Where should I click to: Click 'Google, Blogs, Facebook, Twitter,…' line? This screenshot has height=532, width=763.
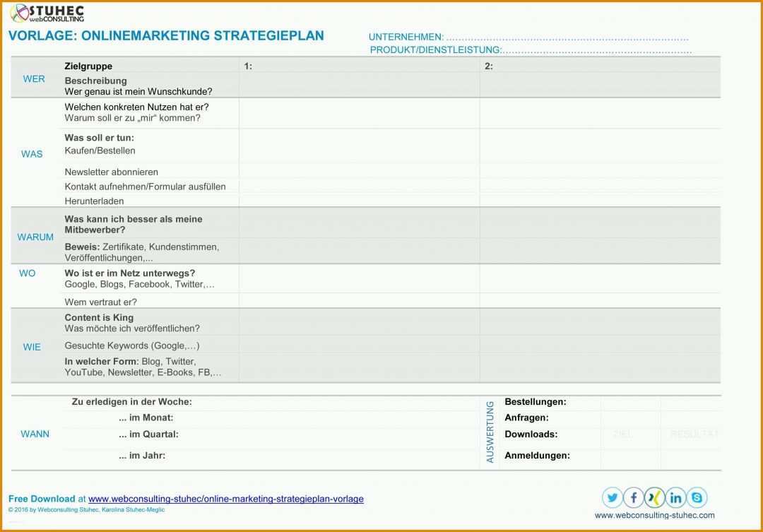pos(139,284)
